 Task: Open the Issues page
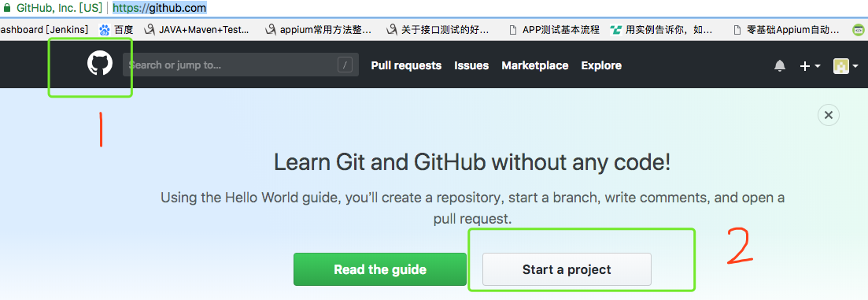[x=471, y=65]
